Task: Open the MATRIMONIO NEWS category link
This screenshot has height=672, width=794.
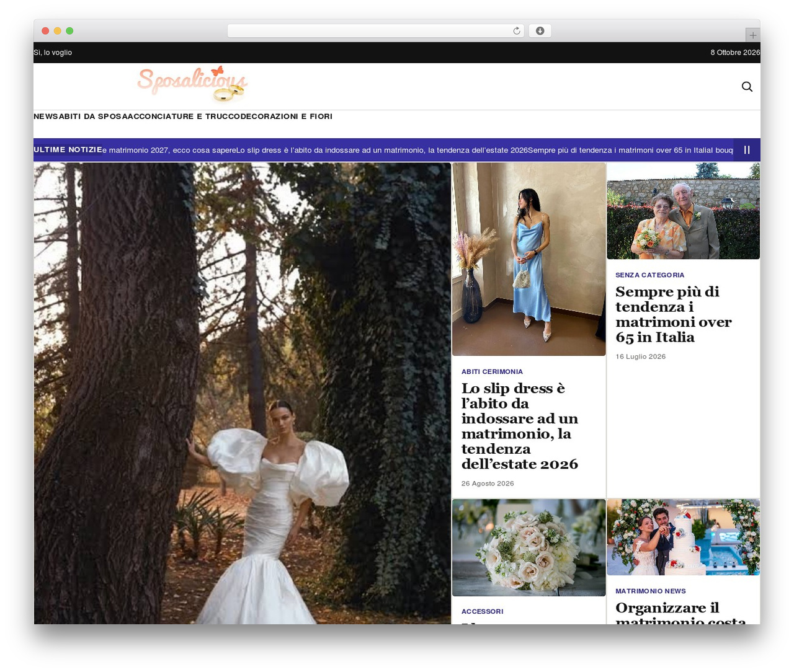Action: (x=650, y=591)
